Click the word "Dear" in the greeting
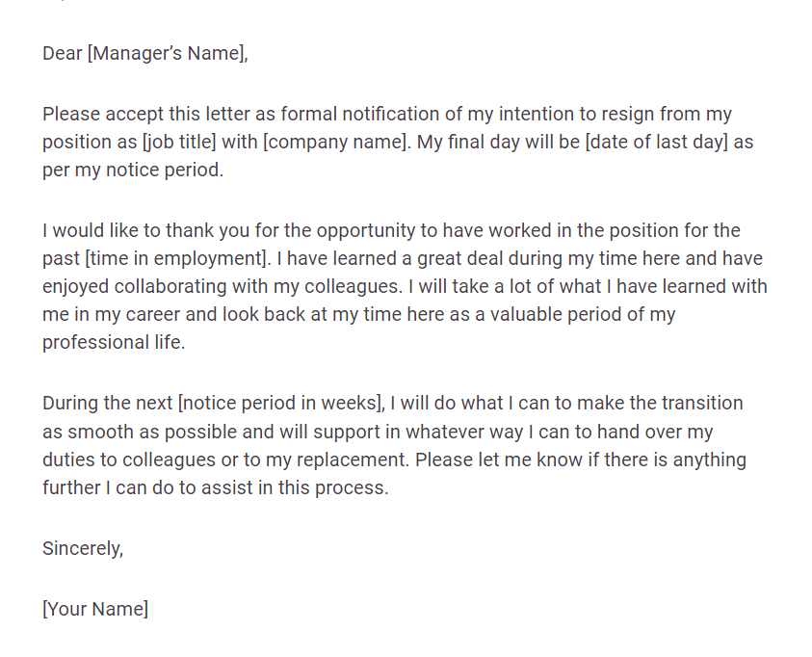Screen dimensions: 812x657 tap(62, 54)
